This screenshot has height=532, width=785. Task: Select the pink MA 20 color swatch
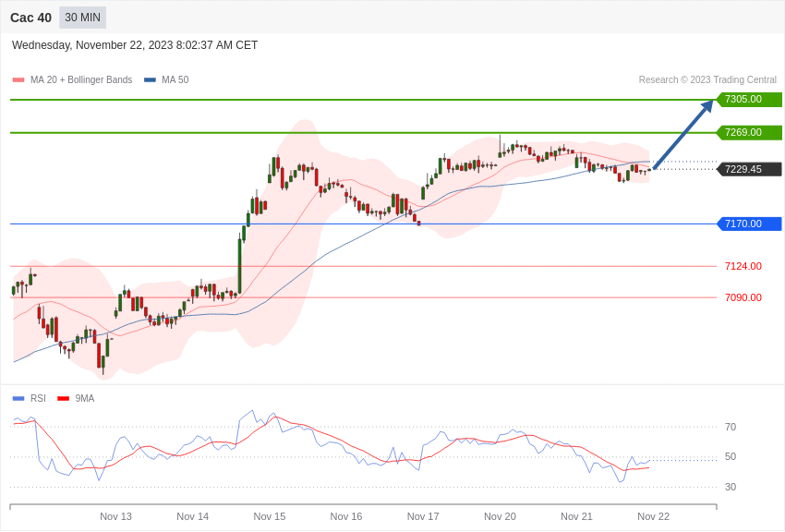[x=17, y=79]
